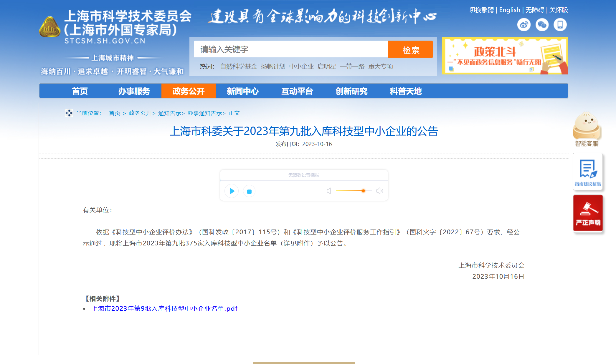Click the 检索 search button
This screenshot has width=616, height=364.
coord(411,49)
